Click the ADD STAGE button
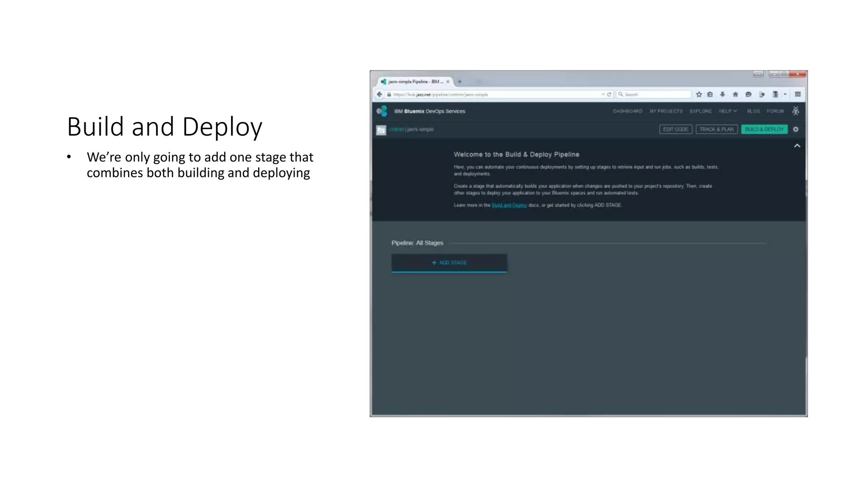The width and height of the screenshot is (868, 488). click(449, 263)
